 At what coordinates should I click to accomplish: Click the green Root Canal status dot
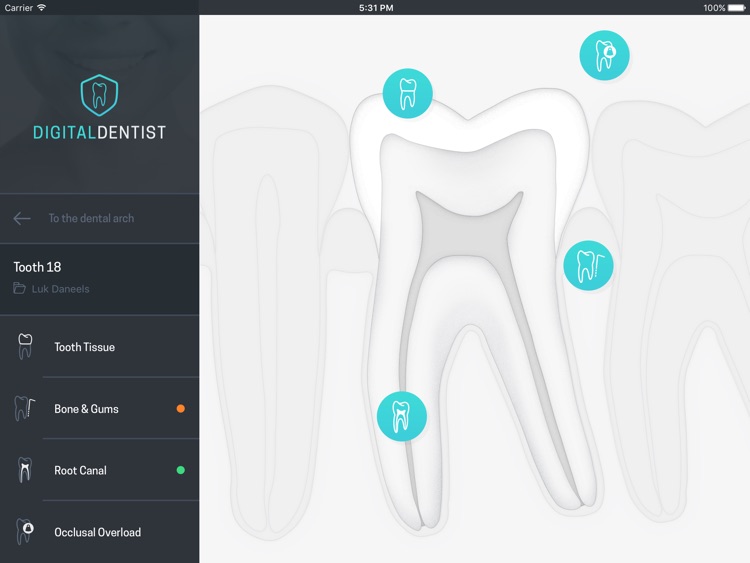181,470
